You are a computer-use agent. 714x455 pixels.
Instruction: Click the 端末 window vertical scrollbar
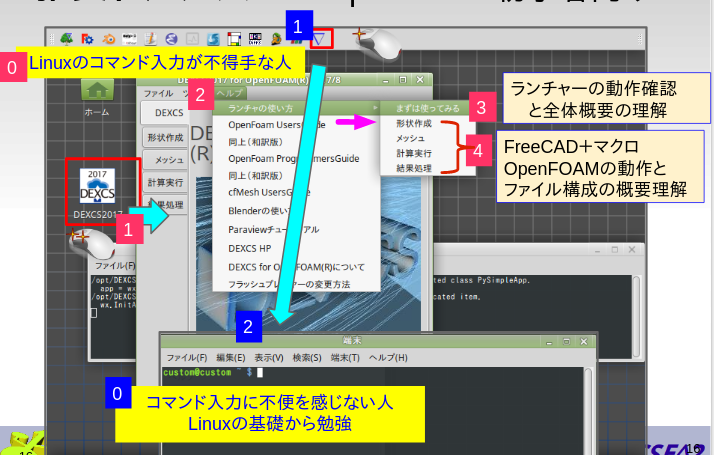coord(588,410)
